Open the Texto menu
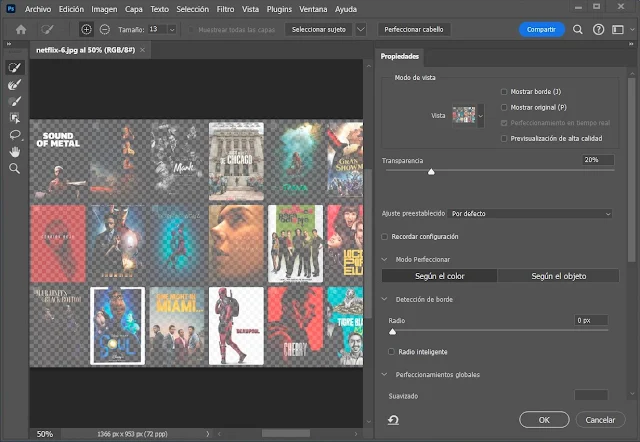Screen dimensions: 640x442 (159, 9)
